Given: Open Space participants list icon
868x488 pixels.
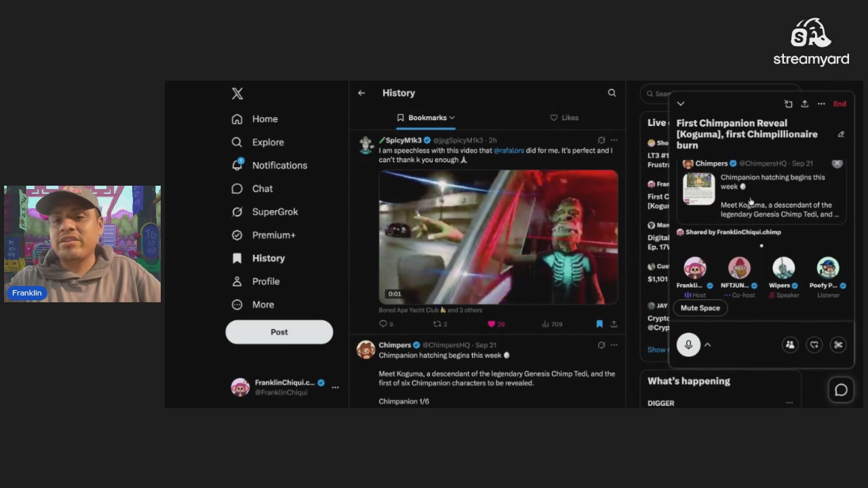Looking at the screenshot, I should coord(790,345).
